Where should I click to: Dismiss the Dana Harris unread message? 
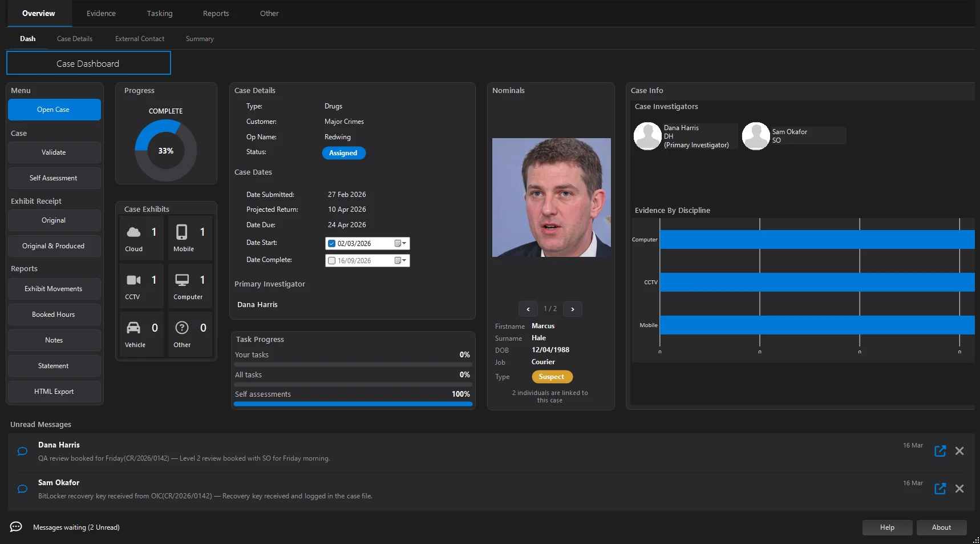click(959, 451)
